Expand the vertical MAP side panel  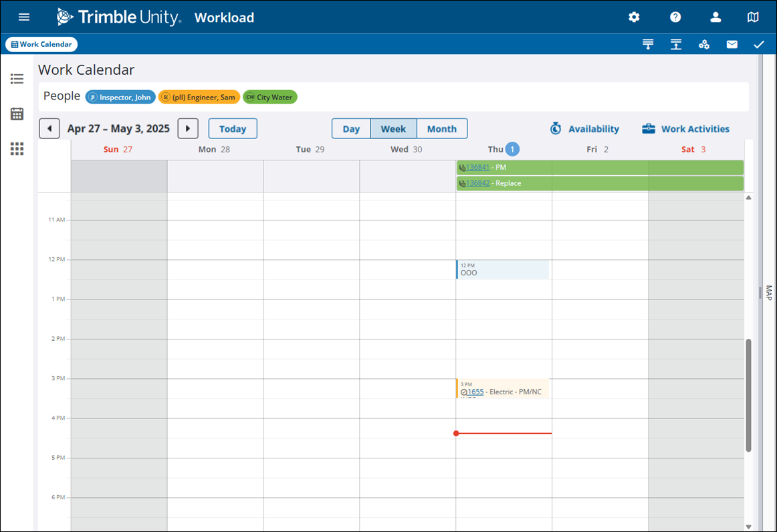coord(768,293)
